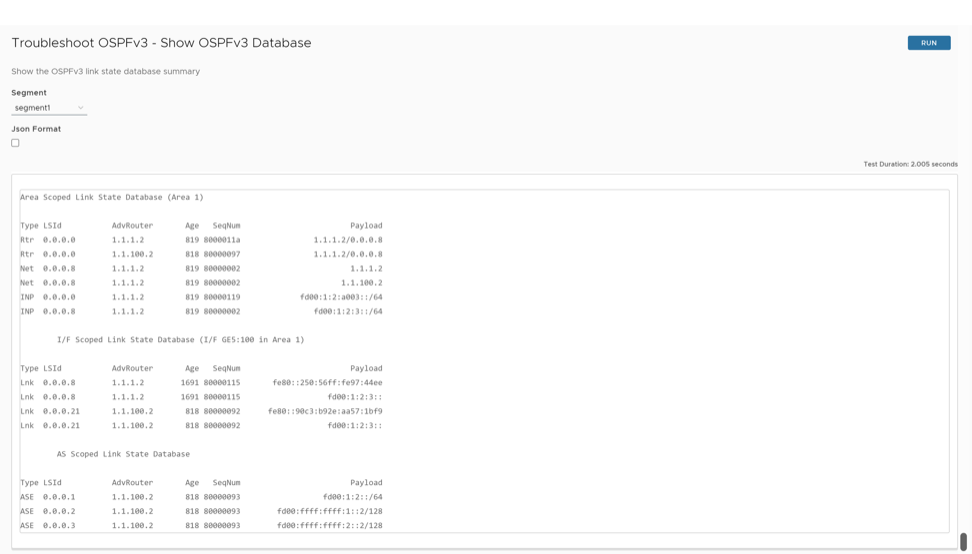Screen dimensions: 972x554
Task: Click the page title Troubleshoot OSPFv3
Action: (x=161, y=43)
